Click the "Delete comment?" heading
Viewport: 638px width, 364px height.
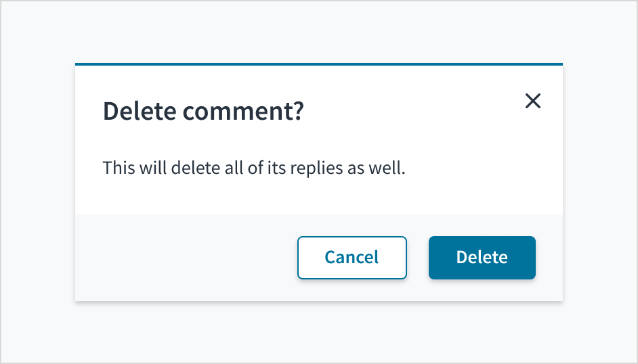tap(203, 111)
